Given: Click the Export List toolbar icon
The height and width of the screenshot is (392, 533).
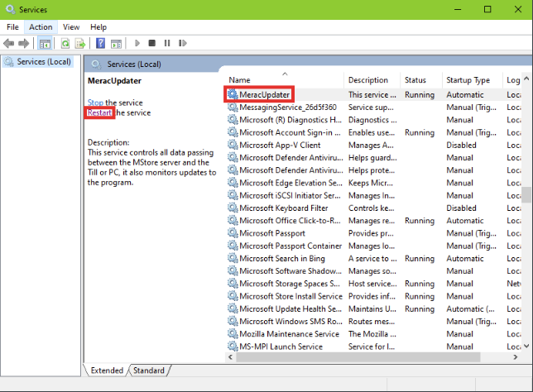Looking at the screenshot, I should point(80,44).
